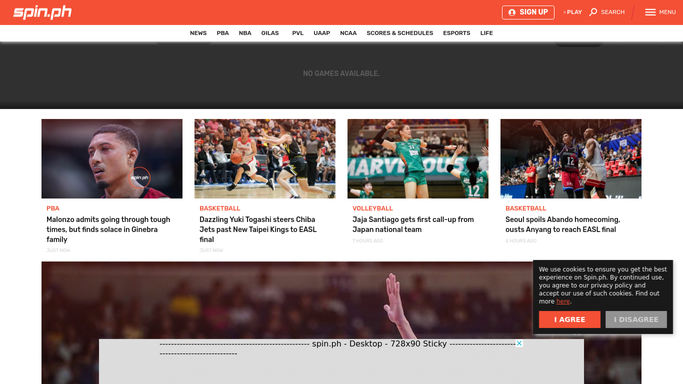This screenshot has height=384, width=683.
Task: Close the sticky ad with X
Action: pos(519,343)
